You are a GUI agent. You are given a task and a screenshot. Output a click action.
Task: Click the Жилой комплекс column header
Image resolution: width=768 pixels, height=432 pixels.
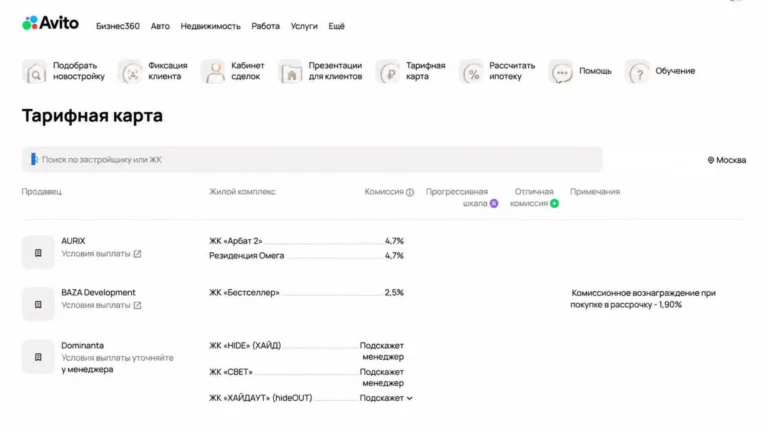click(242, 192)
